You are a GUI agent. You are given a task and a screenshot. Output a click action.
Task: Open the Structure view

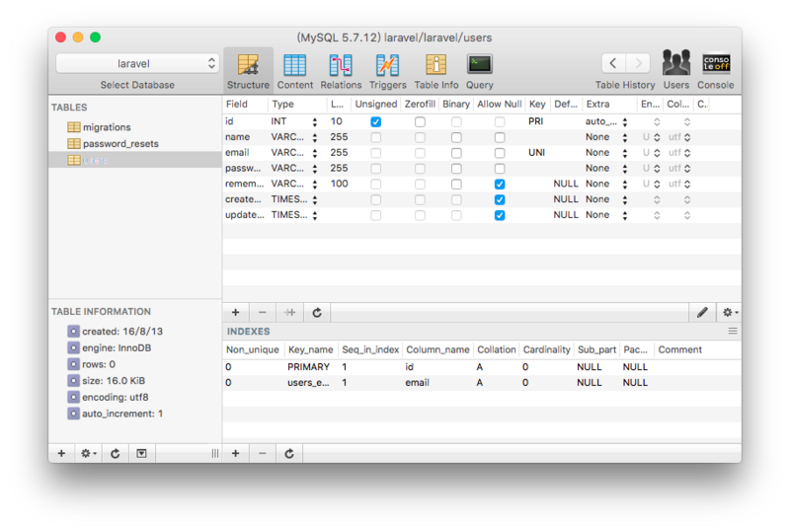pyautogui.click(x=248, y=71)
